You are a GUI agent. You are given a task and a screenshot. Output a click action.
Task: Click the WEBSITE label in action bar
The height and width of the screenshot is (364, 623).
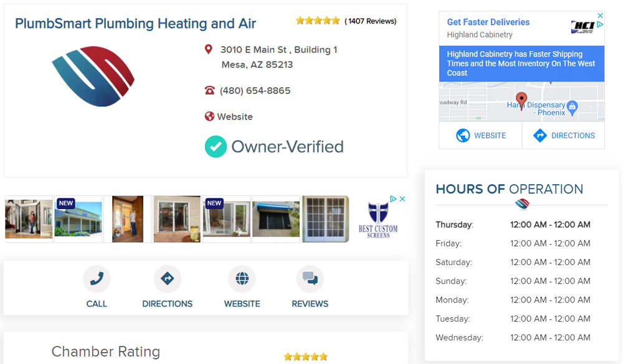[x=242, y=304]
